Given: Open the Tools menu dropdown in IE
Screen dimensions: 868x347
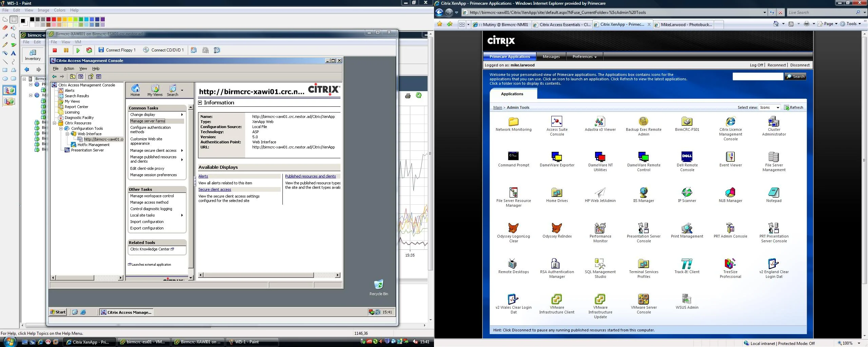Looking at the screenshot, I should point(851,24).
